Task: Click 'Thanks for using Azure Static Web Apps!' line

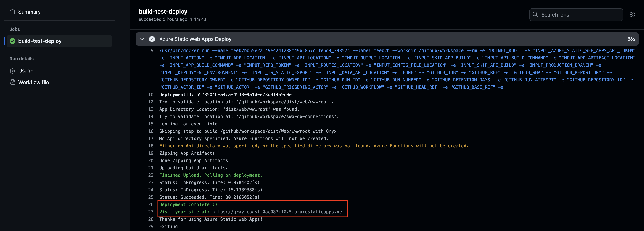Action: tap(211, 219)
